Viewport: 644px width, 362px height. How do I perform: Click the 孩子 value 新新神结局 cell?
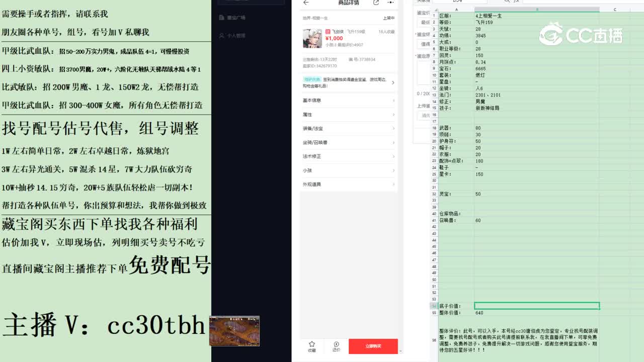point(537,108)
